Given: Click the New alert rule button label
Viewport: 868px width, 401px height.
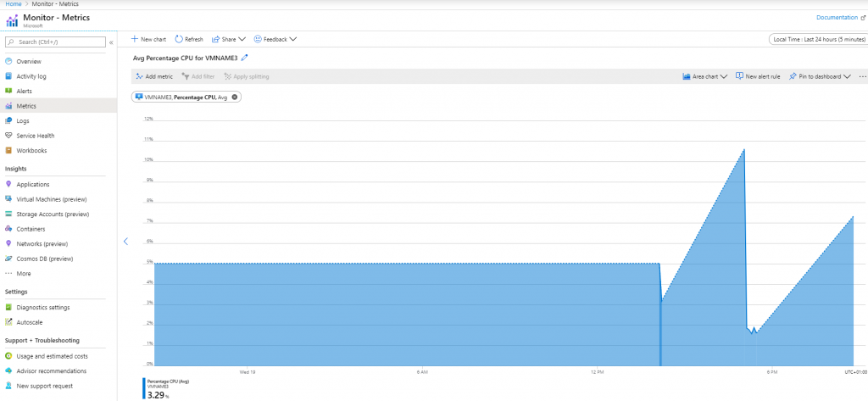Looking at the screenshot, I should point(763,76).
